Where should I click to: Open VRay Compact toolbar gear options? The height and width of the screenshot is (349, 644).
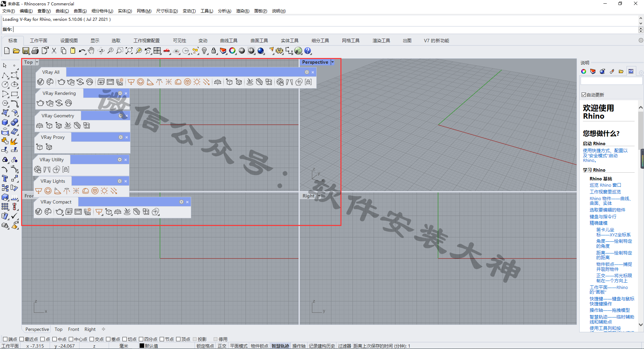pyautogui.click(x=181, y=202)
